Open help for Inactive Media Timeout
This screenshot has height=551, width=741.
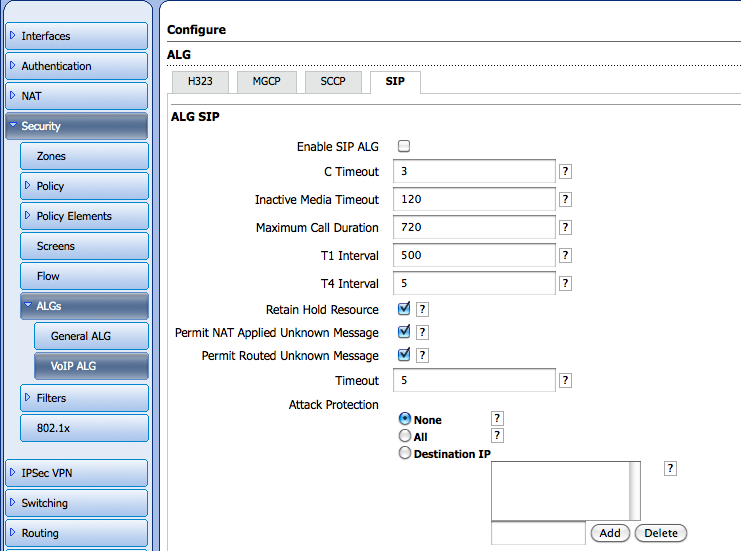(x=565, y=199)
